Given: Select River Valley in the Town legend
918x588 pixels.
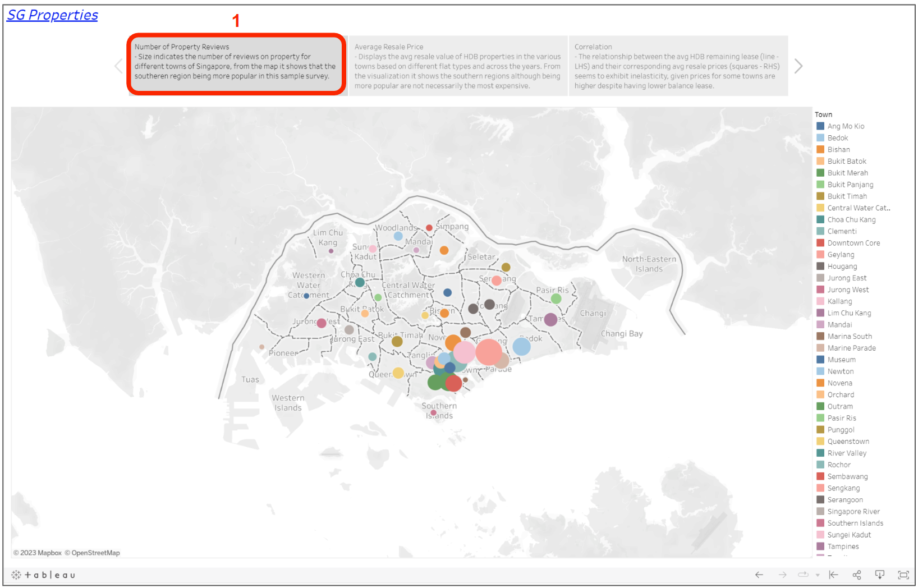Looking at the screenshot, I should [x=847, y=453].
